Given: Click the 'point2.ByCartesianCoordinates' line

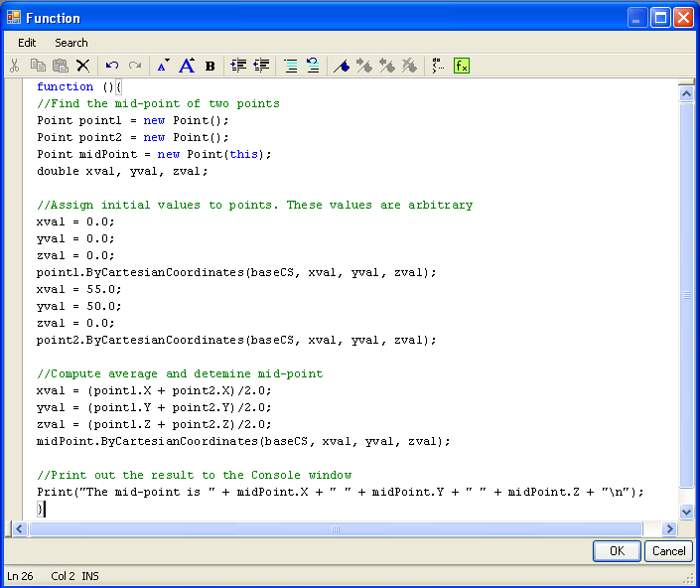Looking at the screenshot, I should click(236, 341).
